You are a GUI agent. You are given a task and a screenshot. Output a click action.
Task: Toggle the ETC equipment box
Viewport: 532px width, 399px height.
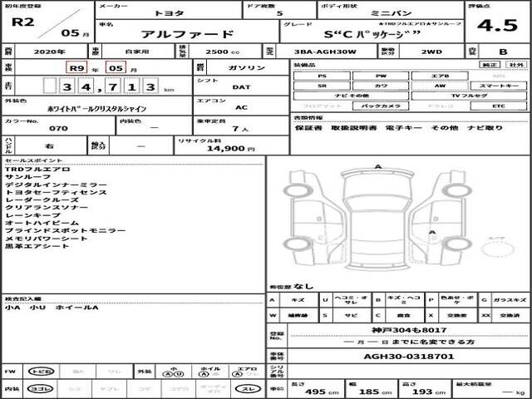498,107
